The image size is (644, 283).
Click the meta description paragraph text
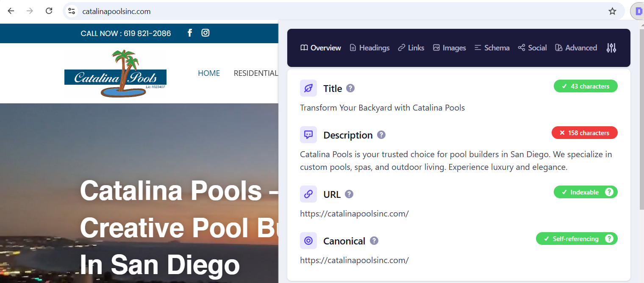456,161
